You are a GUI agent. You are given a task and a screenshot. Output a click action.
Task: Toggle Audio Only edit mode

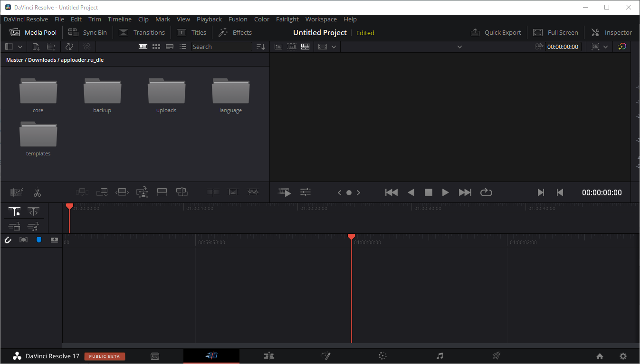coord(33,226)
